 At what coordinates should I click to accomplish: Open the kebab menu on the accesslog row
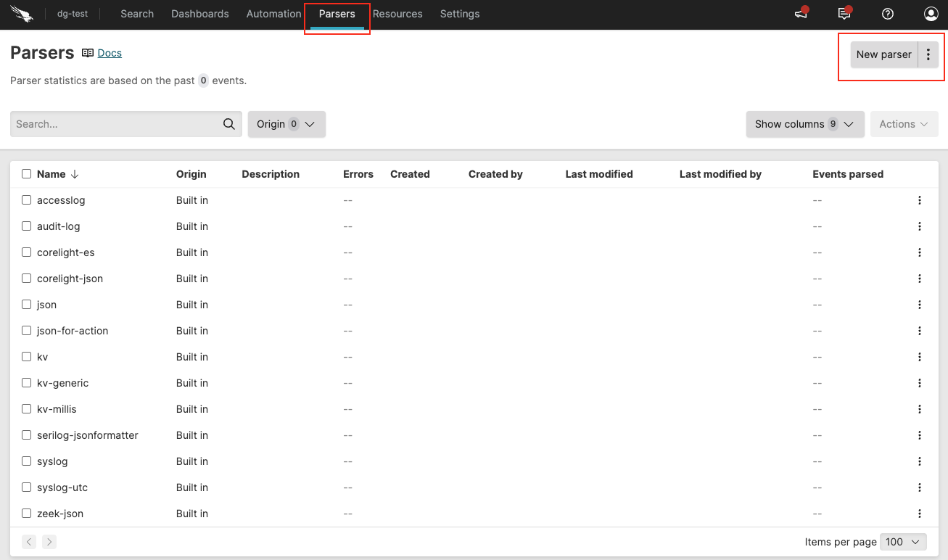(920, 199)
